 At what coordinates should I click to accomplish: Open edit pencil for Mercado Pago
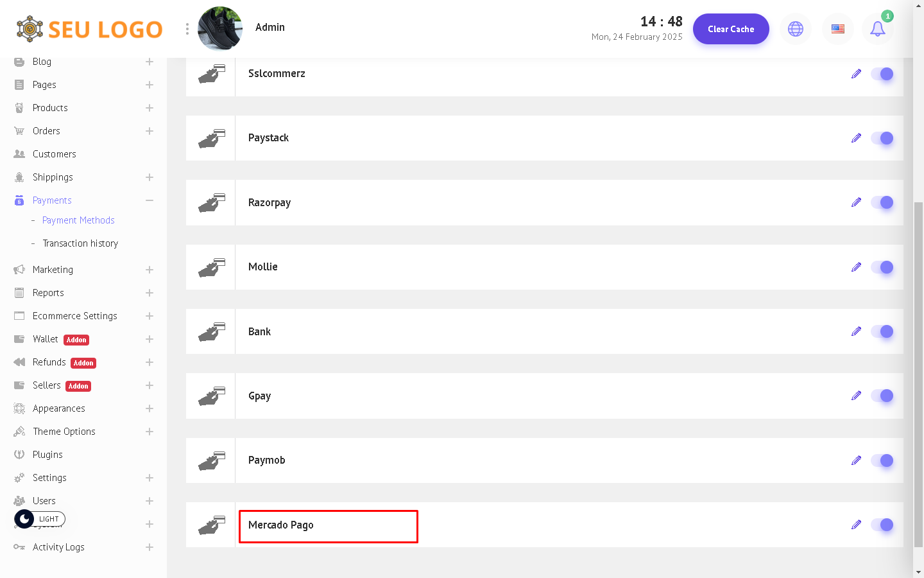pyautogui.click(x=856, y=525)
